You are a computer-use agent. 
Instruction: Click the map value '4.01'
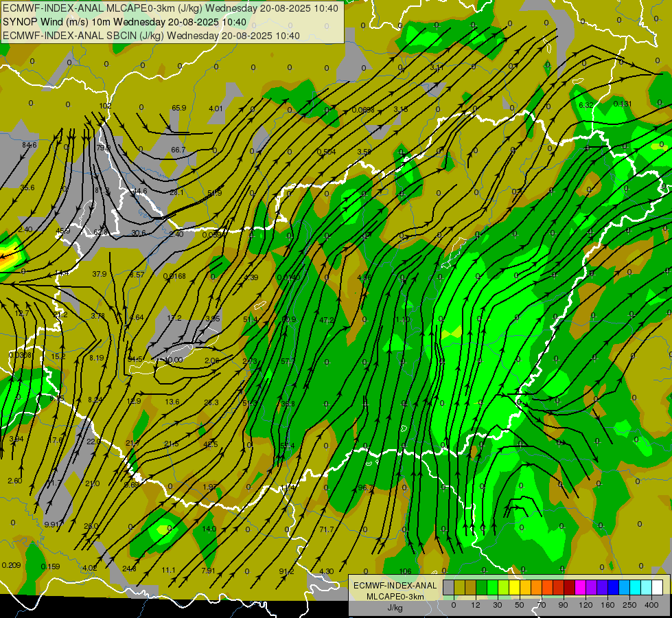(216, 108)
